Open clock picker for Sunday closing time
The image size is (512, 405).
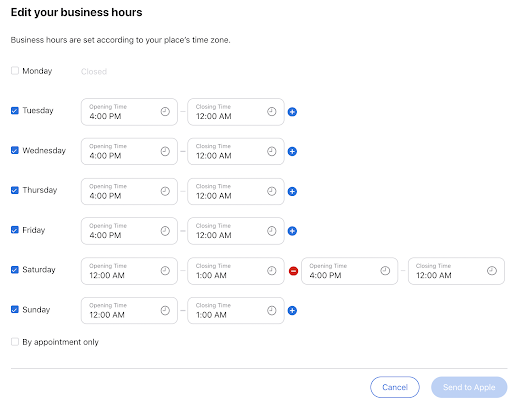tap(272, 311)
